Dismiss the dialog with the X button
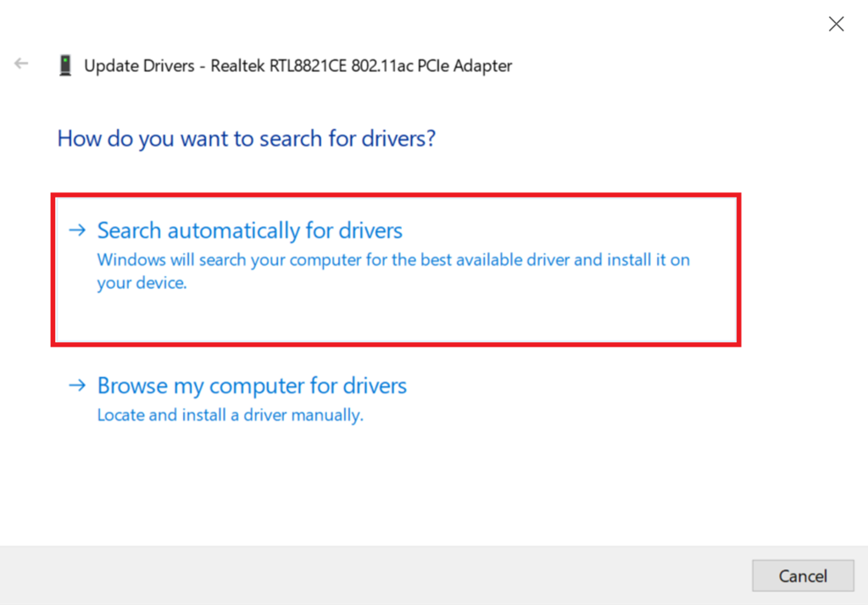Screen dimensions: 868x605 (x=836, y=24)
